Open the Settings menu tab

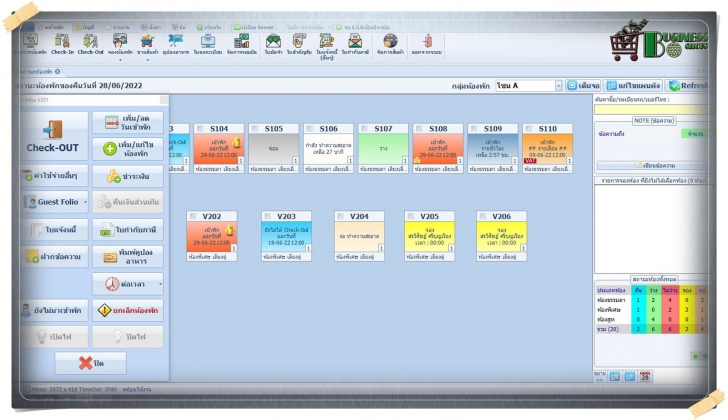tap(151, 27)
